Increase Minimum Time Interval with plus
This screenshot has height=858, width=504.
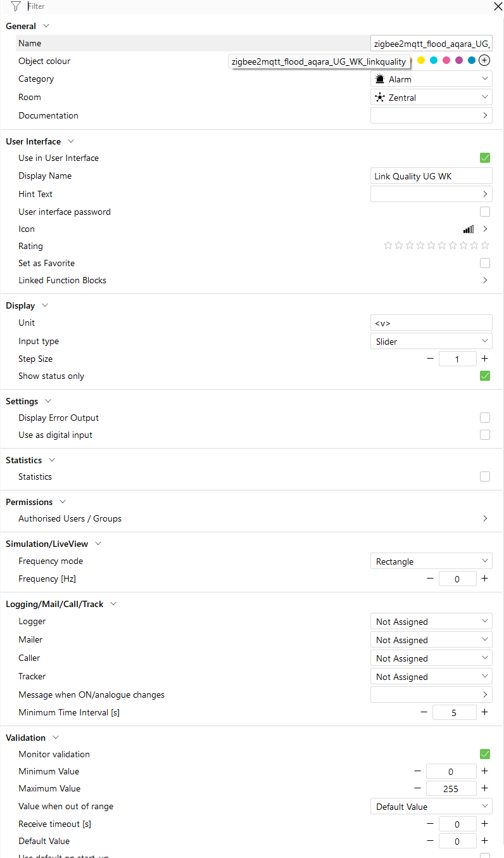484,712
